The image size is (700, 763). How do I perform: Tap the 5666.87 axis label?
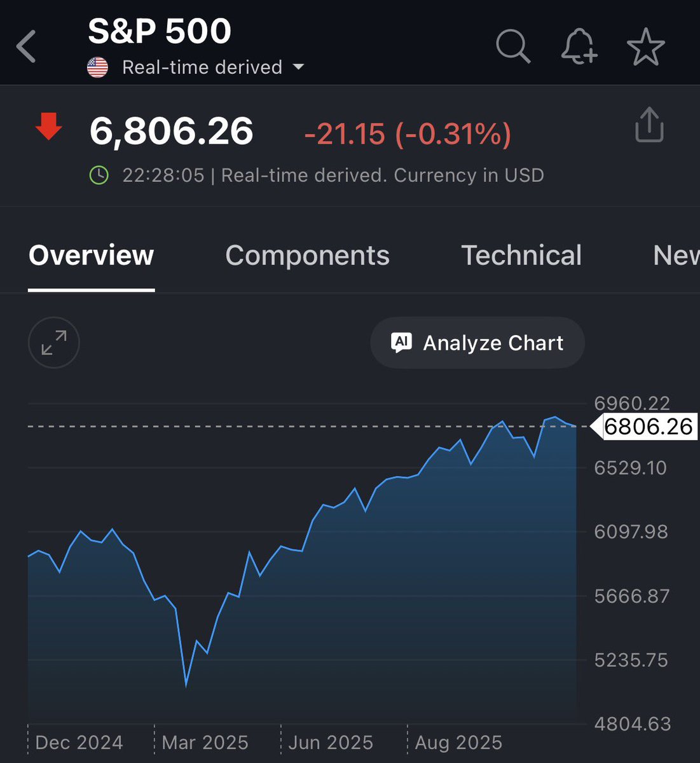click(x=631, y=596)
